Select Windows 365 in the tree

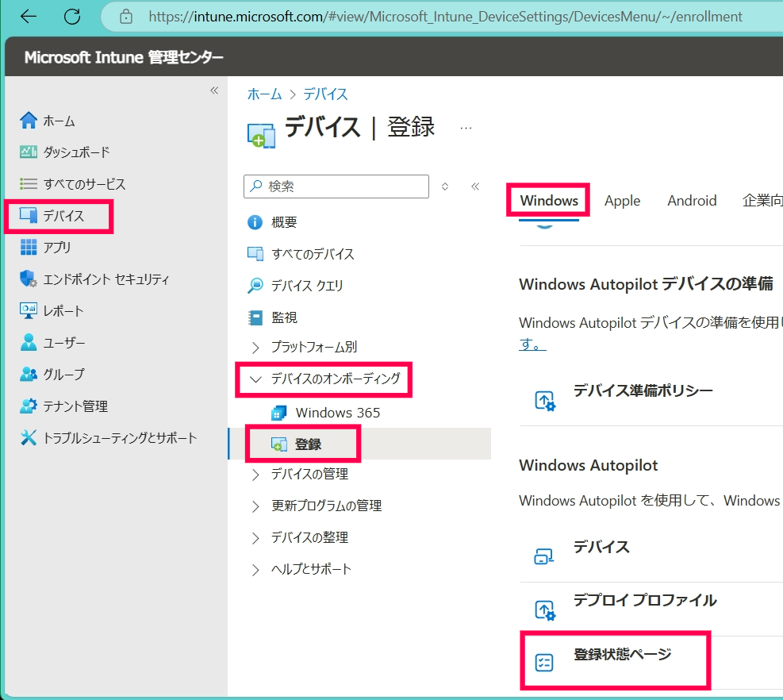(x=337, y=413)
